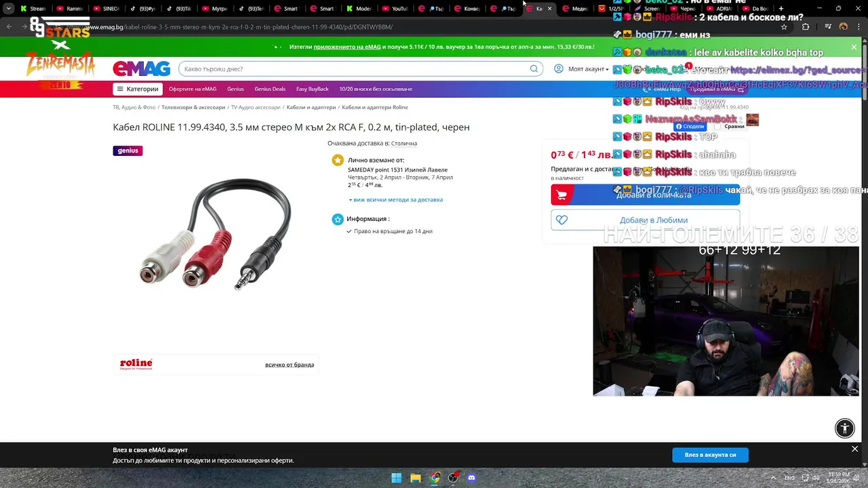Open Discord from the taskbar
868x488 pixels.
pyautogui.click(x=472, y=478)
